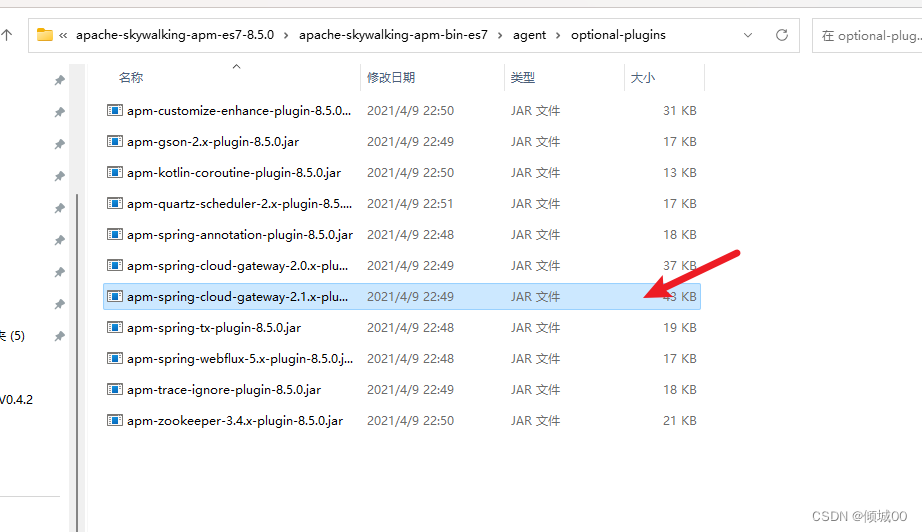This screenshot has height=532, width=922.
Task: Open chevron after apache-skywalking-apm-bin-es7 breadcrumb
Action: point(500,35)
